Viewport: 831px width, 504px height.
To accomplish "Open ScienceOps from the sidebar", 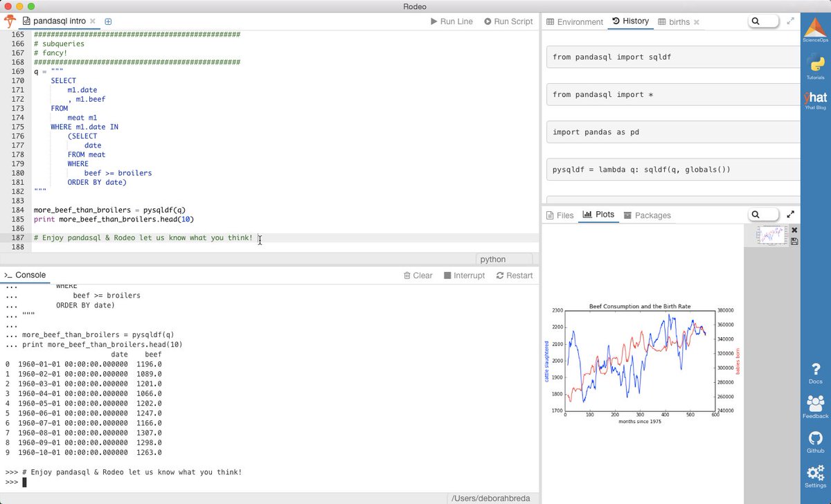I will 815,30.
